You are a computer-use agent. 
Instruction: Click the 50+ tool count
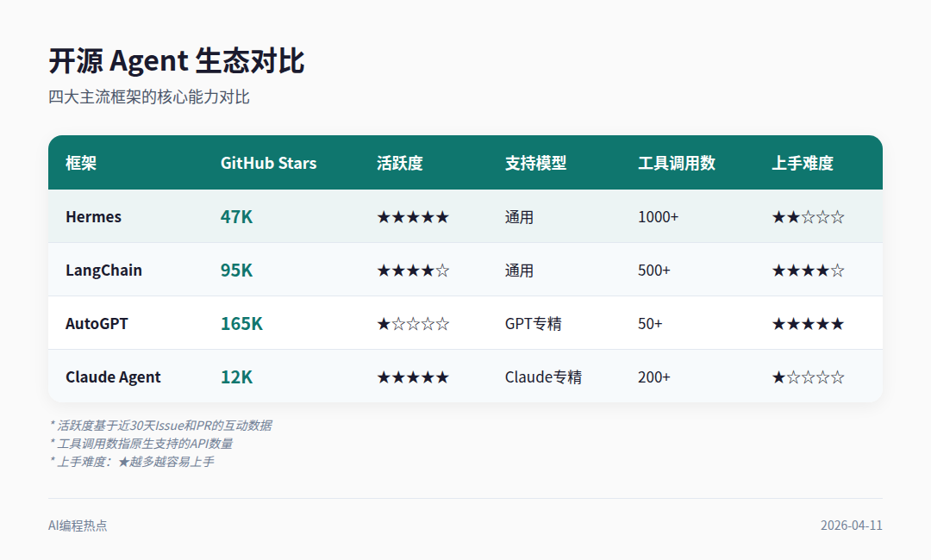tap(650, 324)
